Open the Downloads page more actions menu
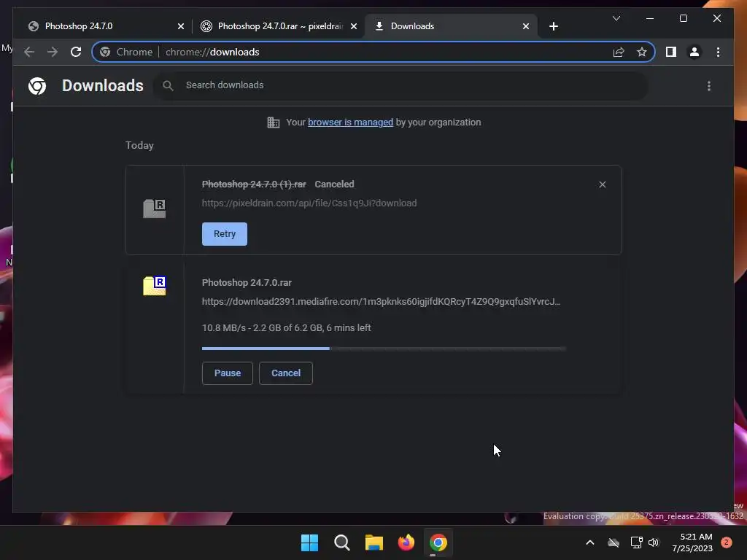Viewport: 747px width, 560px height. coord(709,86)
